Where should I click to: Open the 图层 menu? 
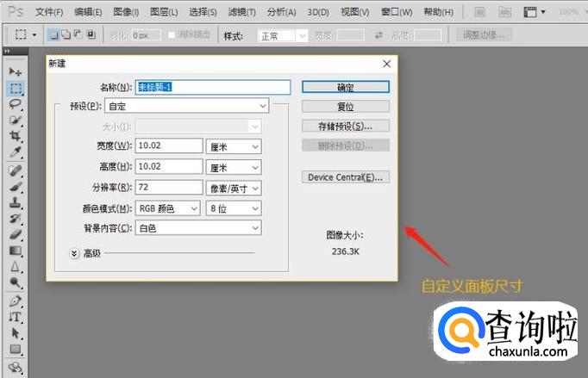click(x=164, y=12)
